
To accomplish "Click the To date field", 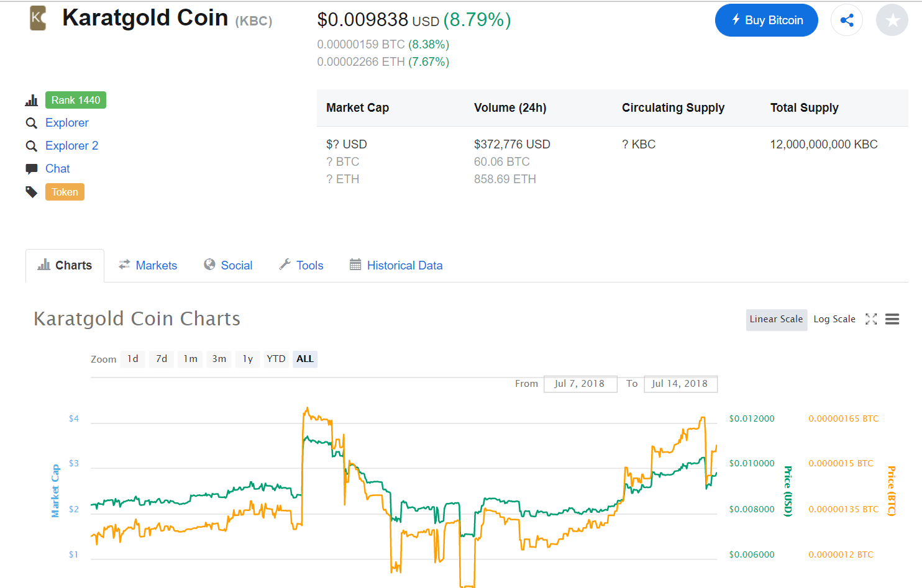I will (x=680, y=384).
